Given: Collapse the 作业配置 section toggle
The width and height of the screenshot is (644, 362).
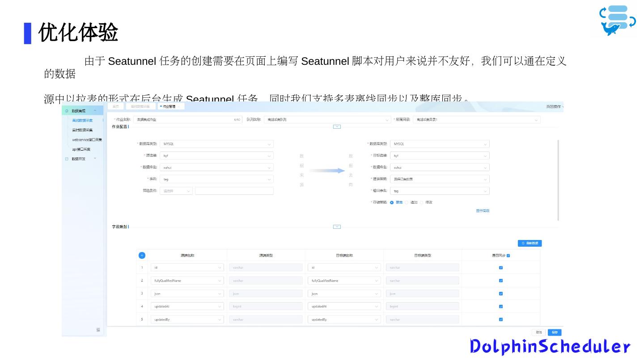Looking at the screenshot, I should pyautogui.click(x=337, y=127).
